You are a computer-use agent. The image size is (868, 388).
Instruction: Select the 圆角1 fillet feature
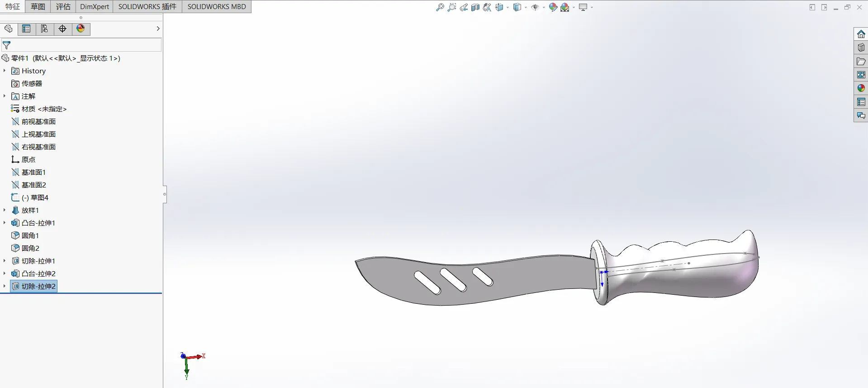click(x=25, y=235)
